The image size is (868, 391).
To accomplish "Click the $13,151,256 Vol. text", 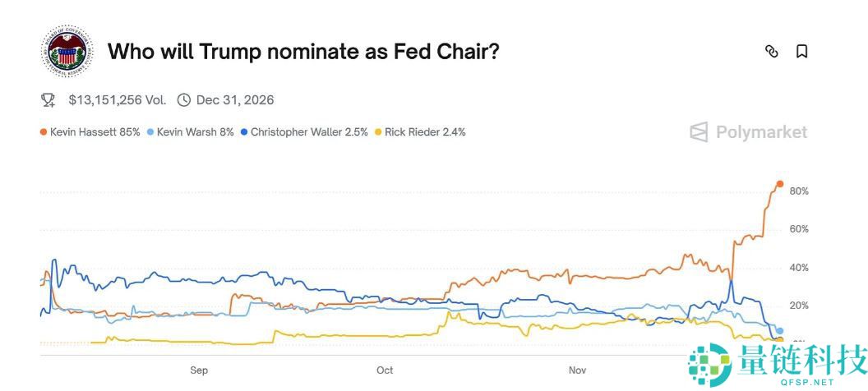I will (x=117, y=100).
